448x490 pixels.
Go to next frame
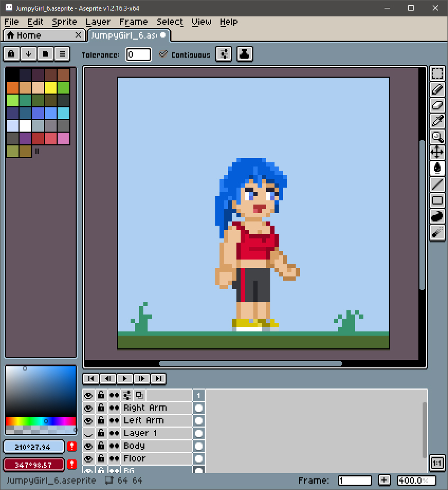(x=142, y=378)
